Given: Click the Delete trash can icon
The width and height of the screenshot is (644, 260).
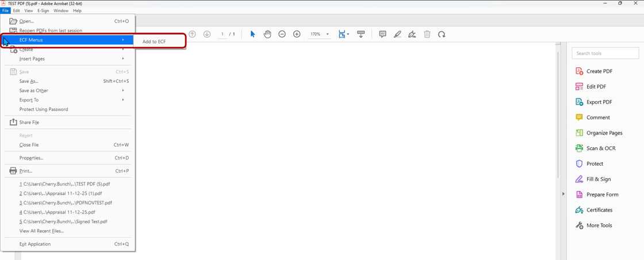Looking at the screenshot, I should (x=427, y=35).
